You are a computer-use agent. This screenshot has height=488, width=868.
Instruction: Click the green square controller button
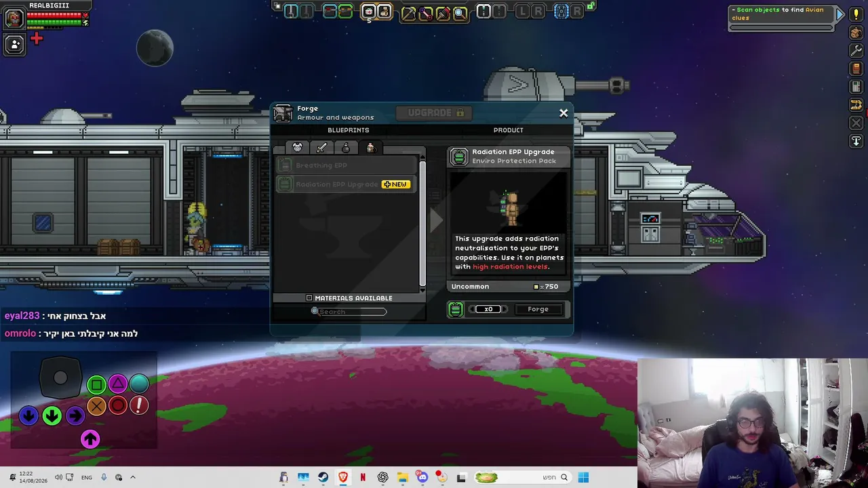tap(96, 385)
